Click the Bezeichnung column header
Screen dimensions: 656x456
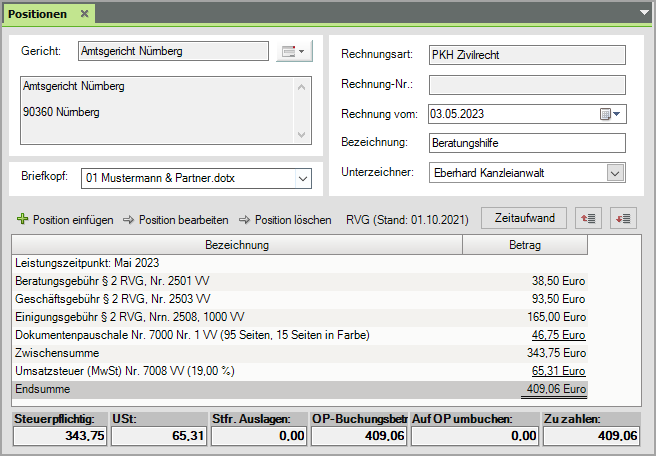tap(237, 244)
